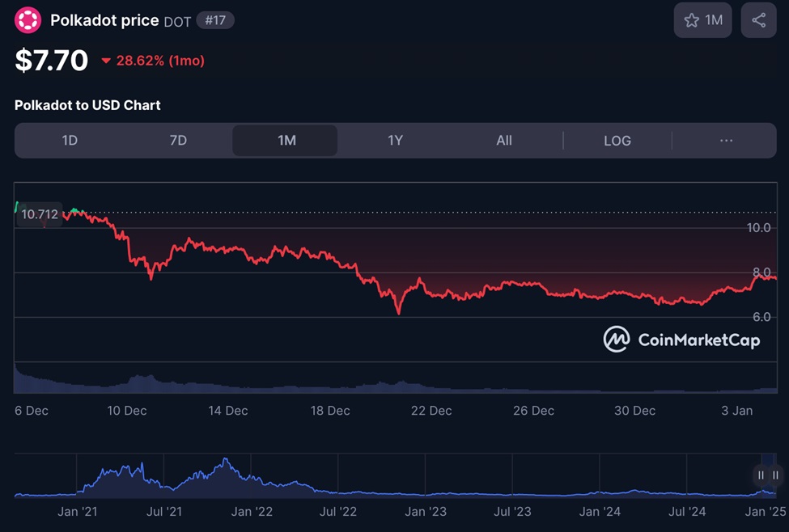Click the DOT ticker symbol label
Screen dimensions: 789x532
177,22
